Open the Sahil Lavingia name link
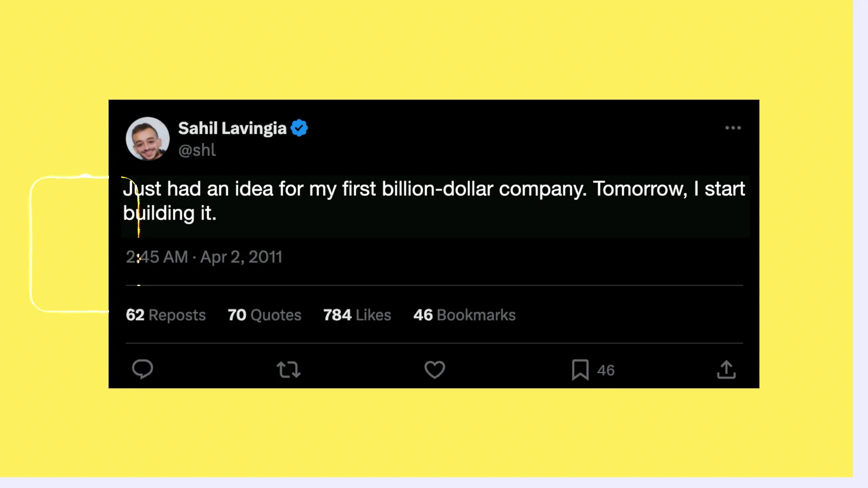Screen dimensions: 868x488 point(232,128)
